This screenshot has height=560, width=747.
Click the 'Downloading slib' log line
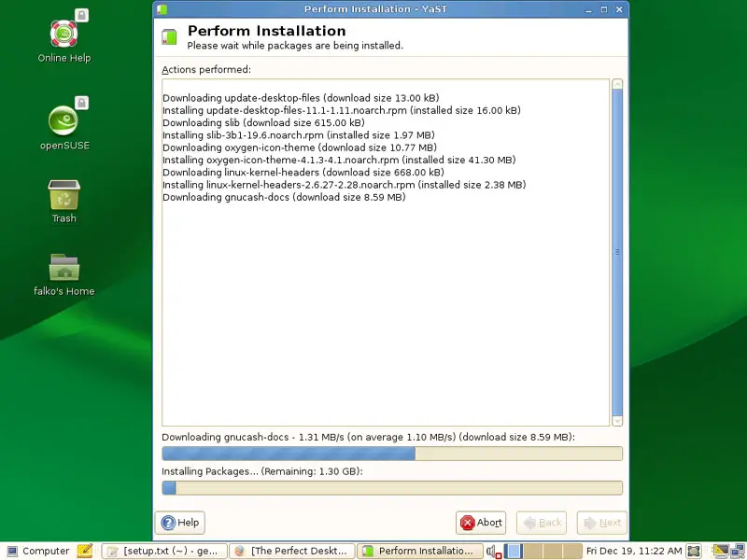[263, 123]
